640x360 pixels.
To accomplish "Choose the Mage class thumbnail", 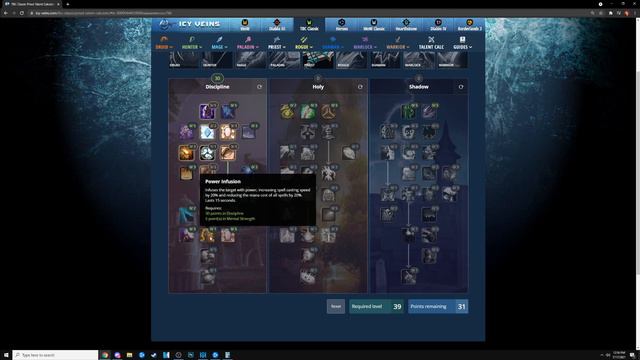I will pyautogui.click(x=251, y=60).
